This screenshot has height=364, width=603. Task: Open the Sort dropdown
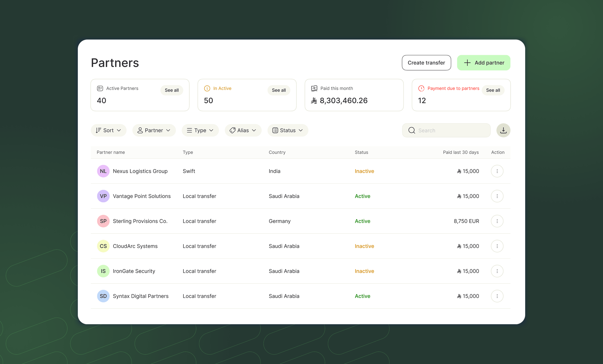pyautogui.click(x=108, y=130)
